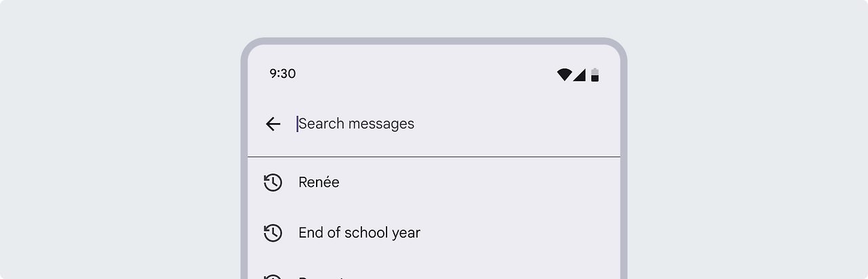
Task: Choose the End of school year suggestion
Action: 434,233
